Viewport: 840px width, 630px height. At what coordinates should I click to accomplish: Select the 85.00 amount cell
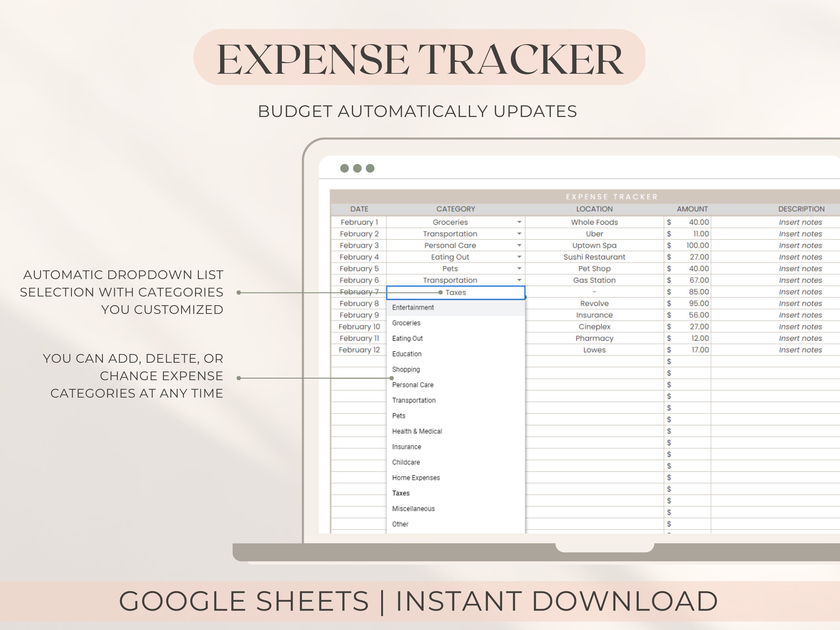pos(687,292)
